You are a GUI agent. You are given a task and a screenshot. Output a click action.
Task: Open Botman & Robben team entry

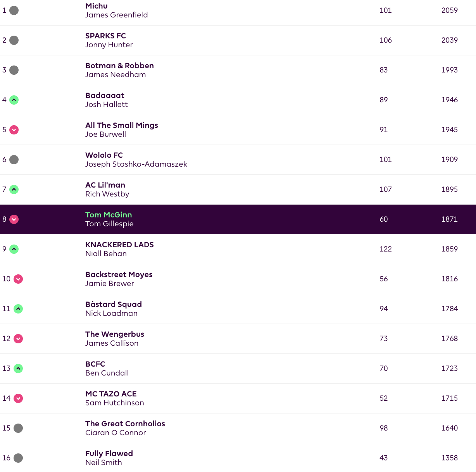(119, 65)
